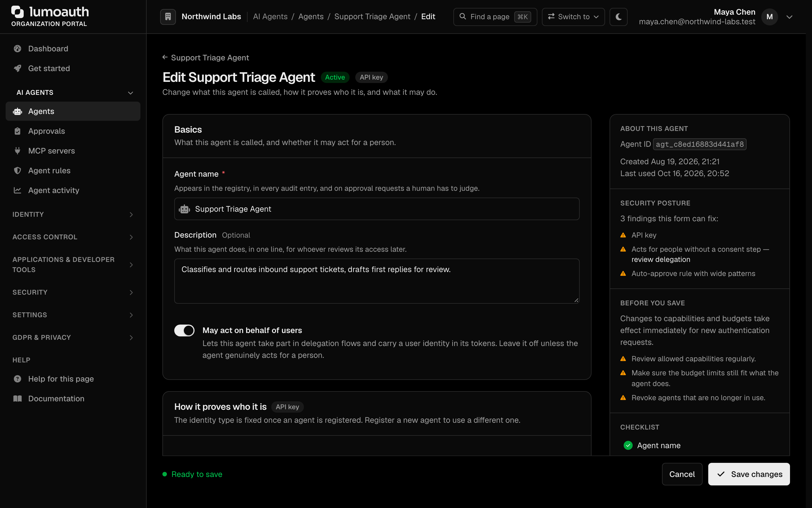Click the warning icon beside consent step finding
The width and height of the screenshot is (812, 508).
623,249
